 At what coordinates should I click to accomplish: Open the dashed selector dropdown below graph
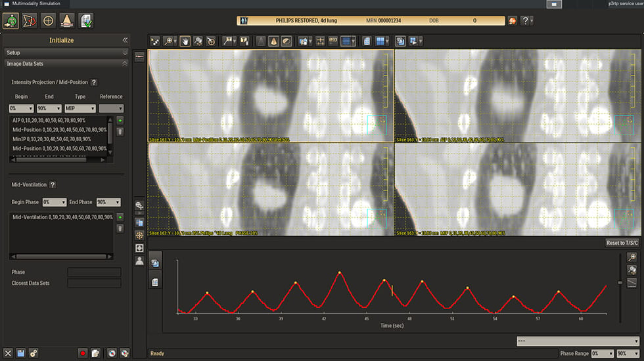[578, 341]
